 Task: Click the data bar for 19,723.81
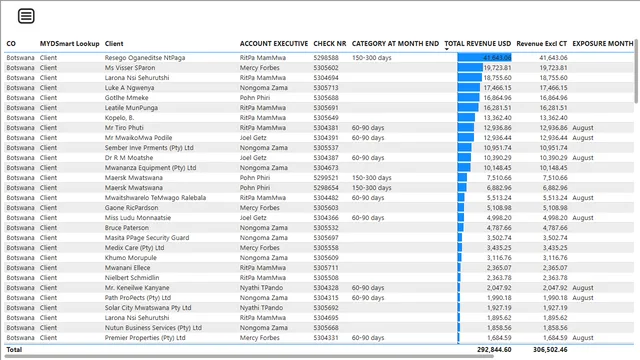point(470,68)
